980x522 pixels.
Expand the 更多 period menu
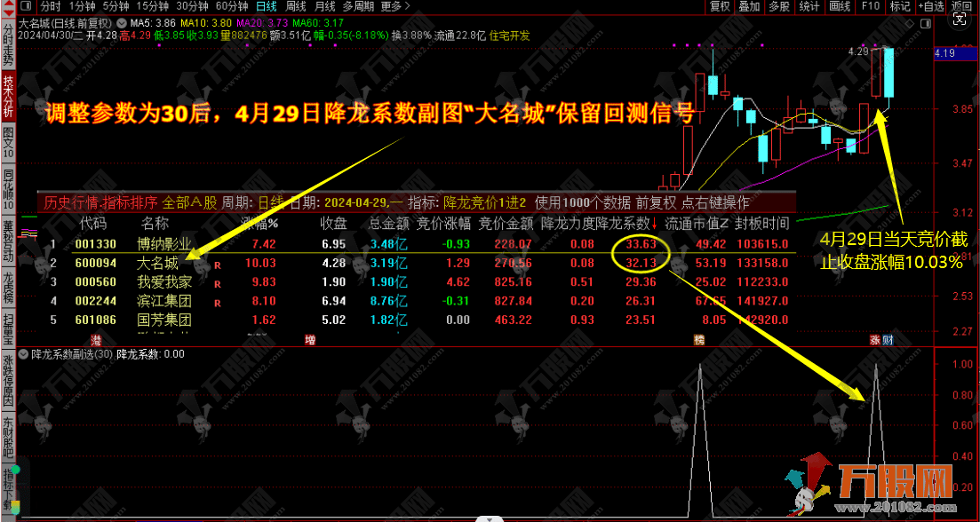point(389,7)
